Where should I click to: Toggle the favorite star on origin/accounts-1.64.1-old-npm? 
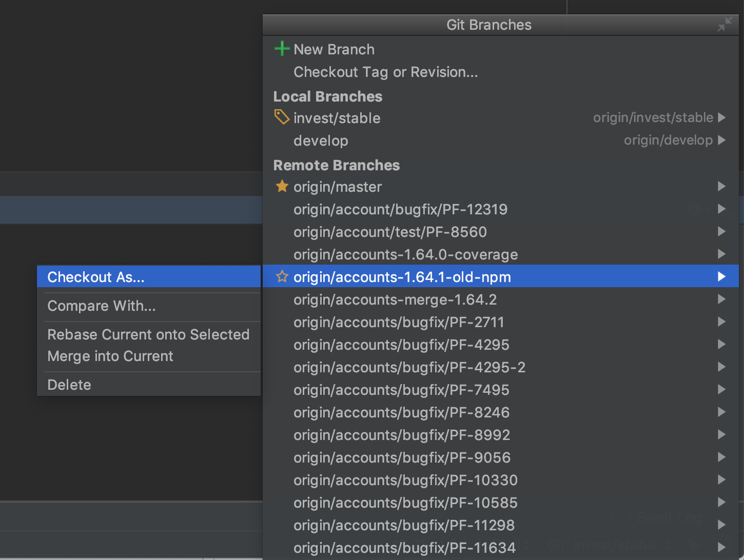(282, 276)
